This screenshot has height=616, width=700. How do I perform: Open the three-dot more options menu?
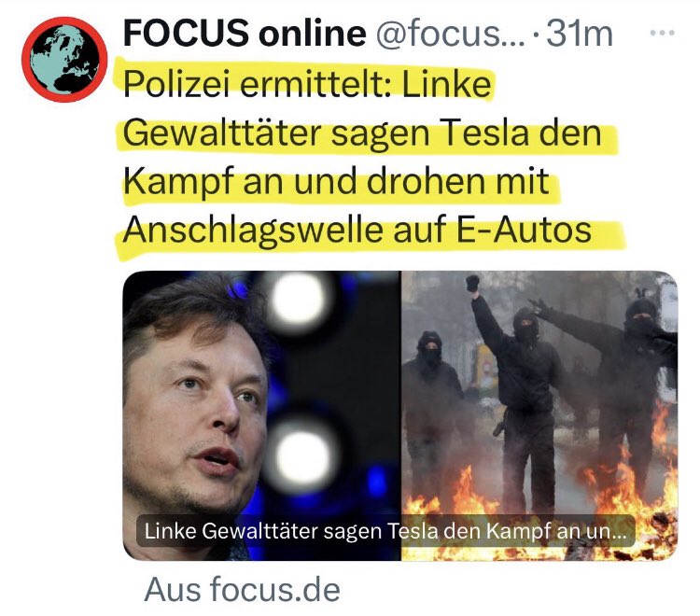662,33
